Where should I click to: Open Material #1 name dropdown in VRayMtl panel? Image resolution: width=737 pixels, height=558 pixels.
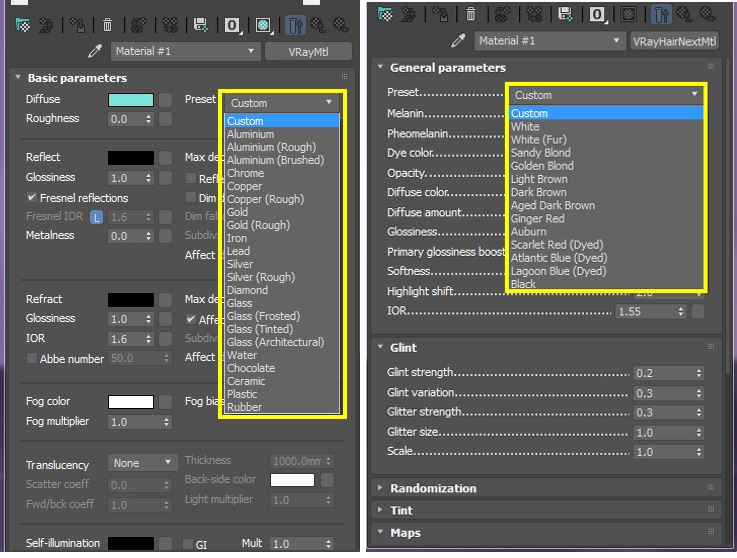point(185,51)
